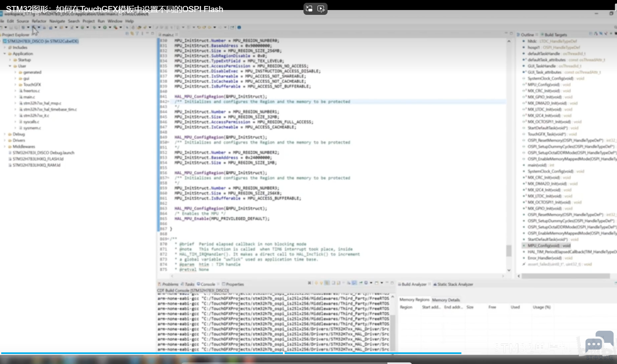The height and width of the screenshot is (364, 617).
Task: Open the Window menu
Action: [115, 21]
